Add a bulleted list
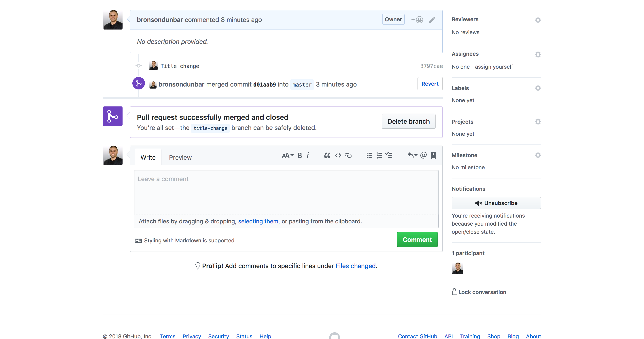 pos(369,155)
